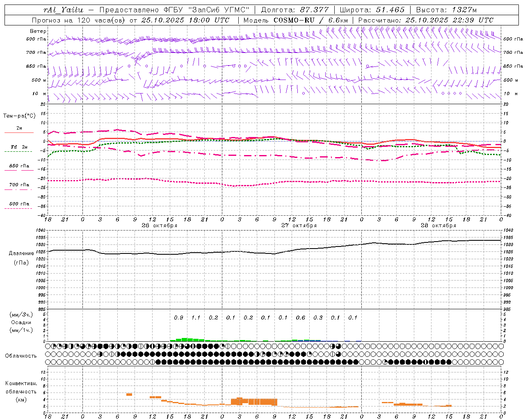
Task: Click the Облачность cloud cover row label
Action: coord(21,356)
